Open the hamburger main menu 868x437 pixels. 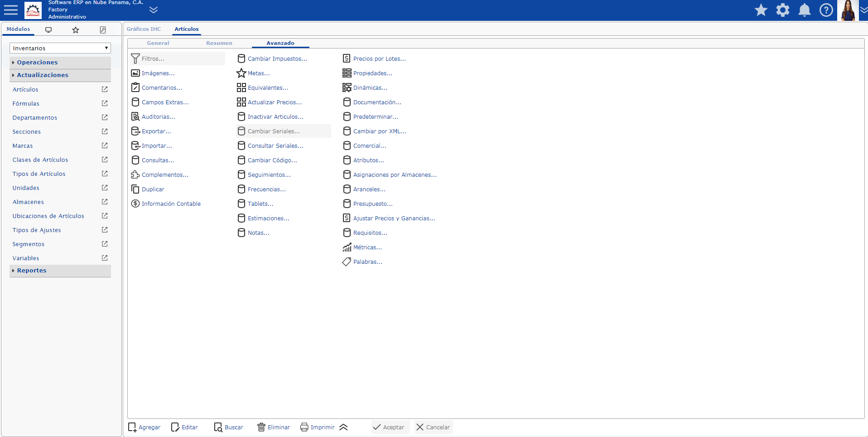[11, 10]
